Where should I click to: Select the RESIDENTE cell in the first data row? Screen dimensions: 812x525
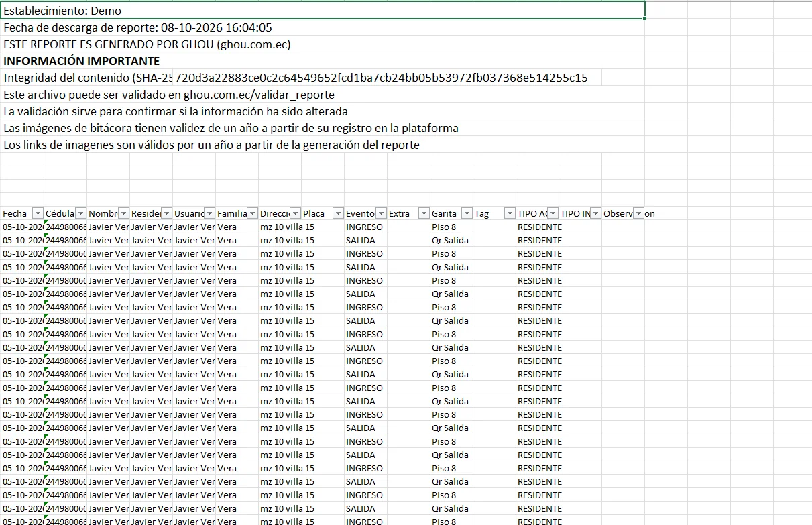click(x=537, y=227)
